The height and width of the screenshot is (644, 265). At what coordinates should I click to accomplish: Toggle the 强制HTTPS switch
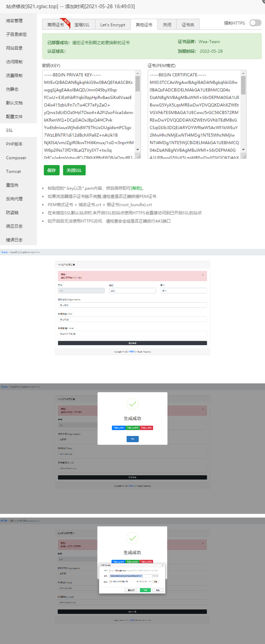click(255, 23)
